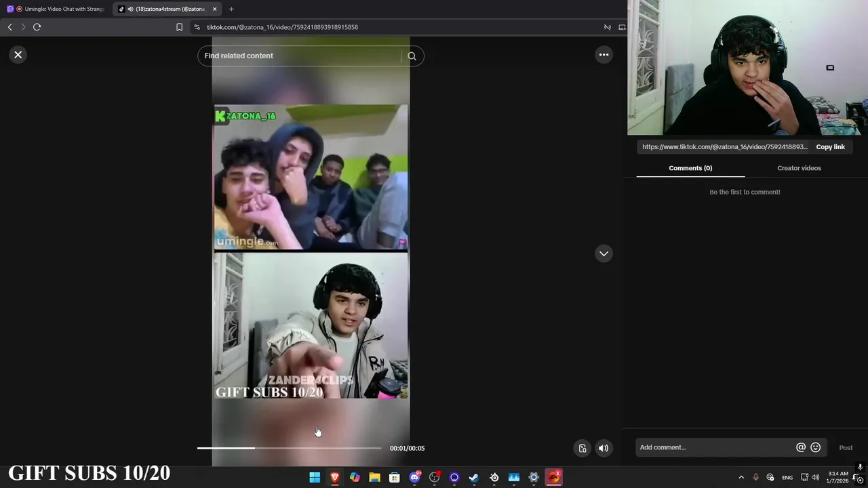The width and height of the screenshot is (868, 488).
Task: Open EA app from taskbar
Action: point(554,478)
